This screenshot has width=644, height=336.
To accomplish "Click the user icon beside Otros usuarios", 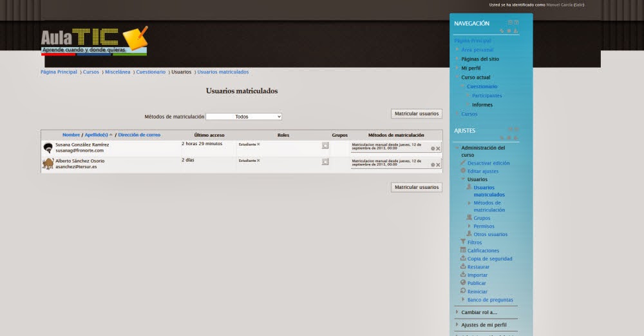I will tap(469, 233).
